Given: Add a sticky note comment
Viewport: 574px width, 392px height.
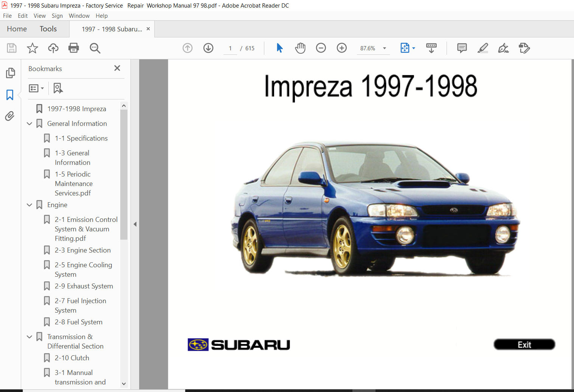Looking at the screenshot, I should pos(462,48).
